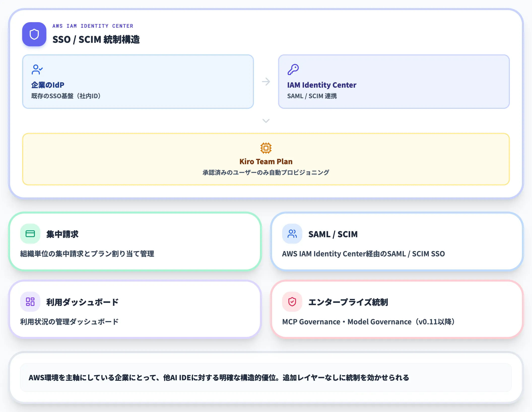Click the 利用状況の管理ダッシュボード description
Screen dimensions: 532x412
tap(69, 322)
